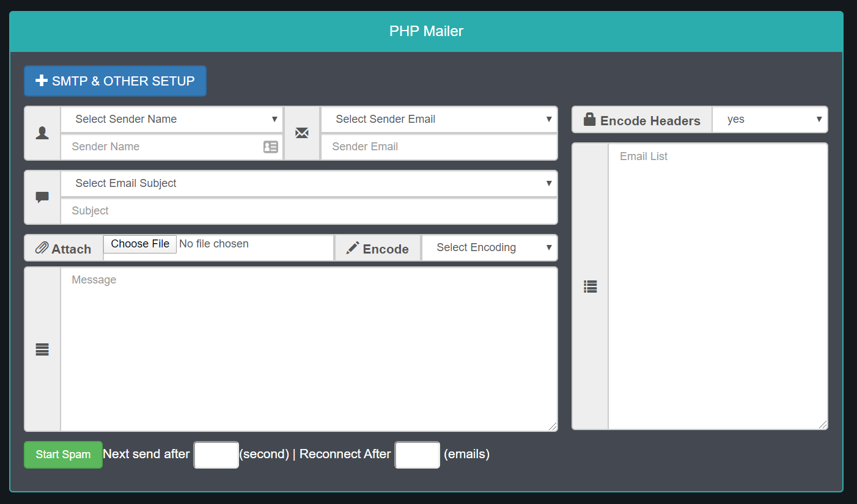Click the paperclip Attach icon
Viewport: 857px width, 504px height.
tap(42, 248)
